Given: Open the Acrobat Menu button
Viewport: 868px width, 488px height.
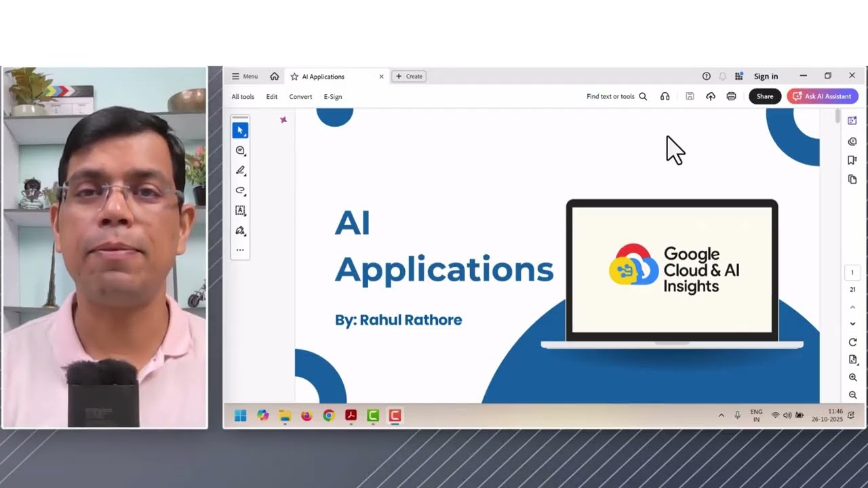Looking at the screenshot, I should (x=245, y=77).
